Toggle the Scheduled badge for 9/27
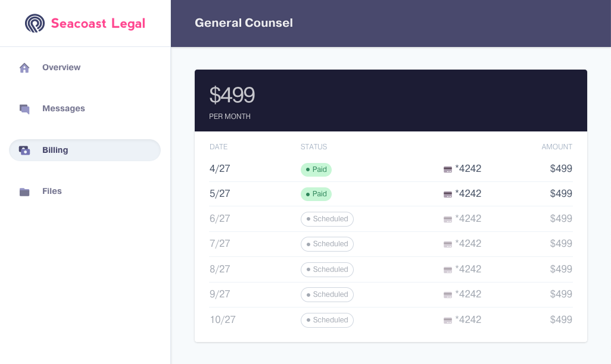This screenshot has width=611, height=364. (x=327, y=294)
